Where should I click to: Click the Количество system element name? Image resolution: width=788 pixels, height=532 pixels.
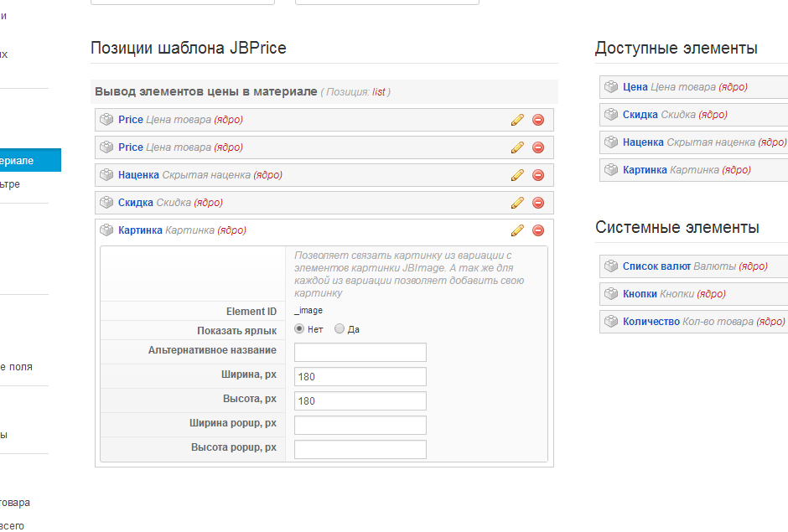tap(651, 322)
